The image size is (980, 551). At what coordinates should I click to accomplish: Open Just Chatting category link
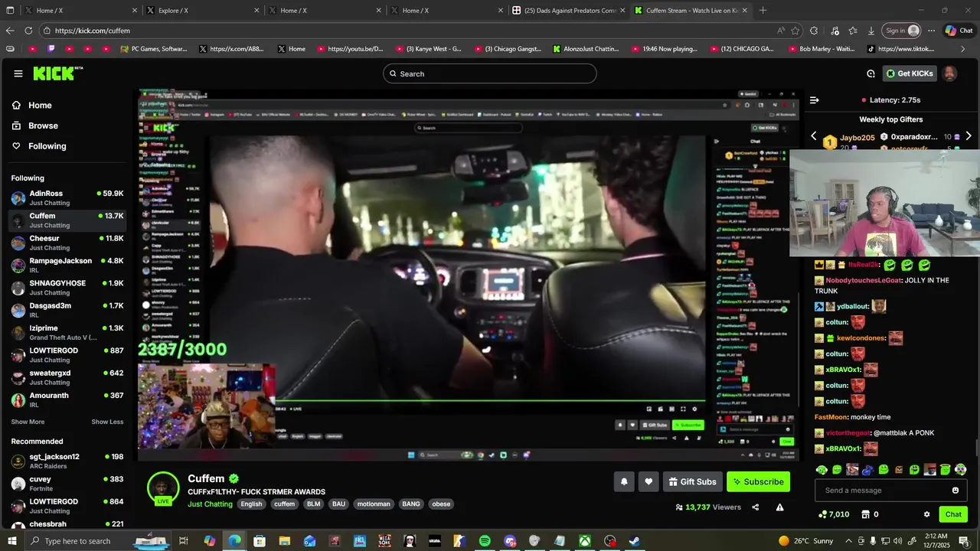(x=210, y=504)
